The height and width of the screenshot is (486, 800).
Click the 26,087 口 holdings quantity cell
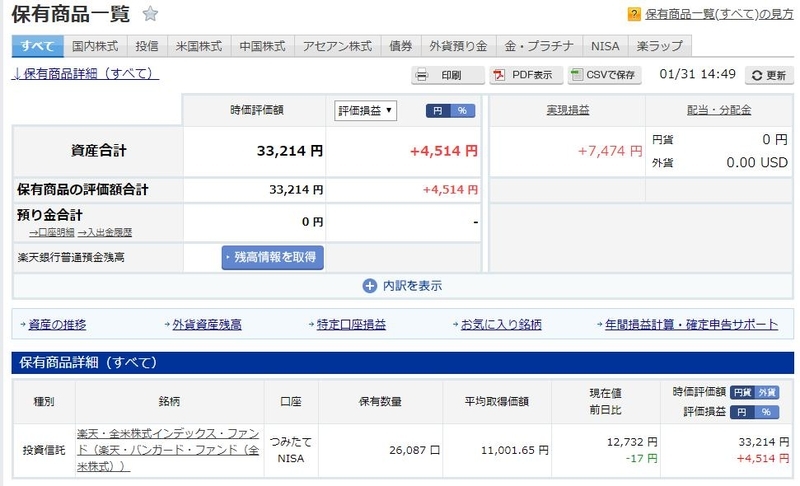381,450
